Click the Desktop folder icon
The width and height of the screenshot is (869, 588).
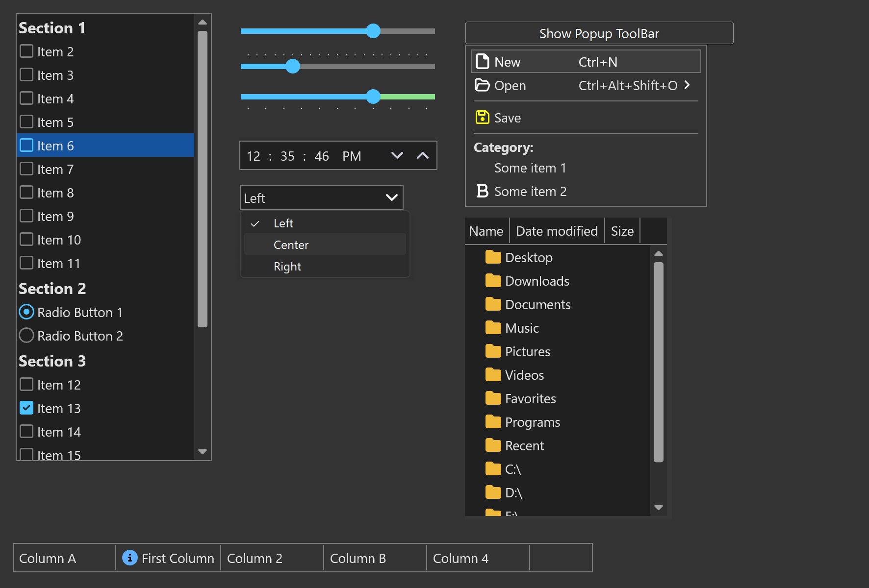point(493,257)
